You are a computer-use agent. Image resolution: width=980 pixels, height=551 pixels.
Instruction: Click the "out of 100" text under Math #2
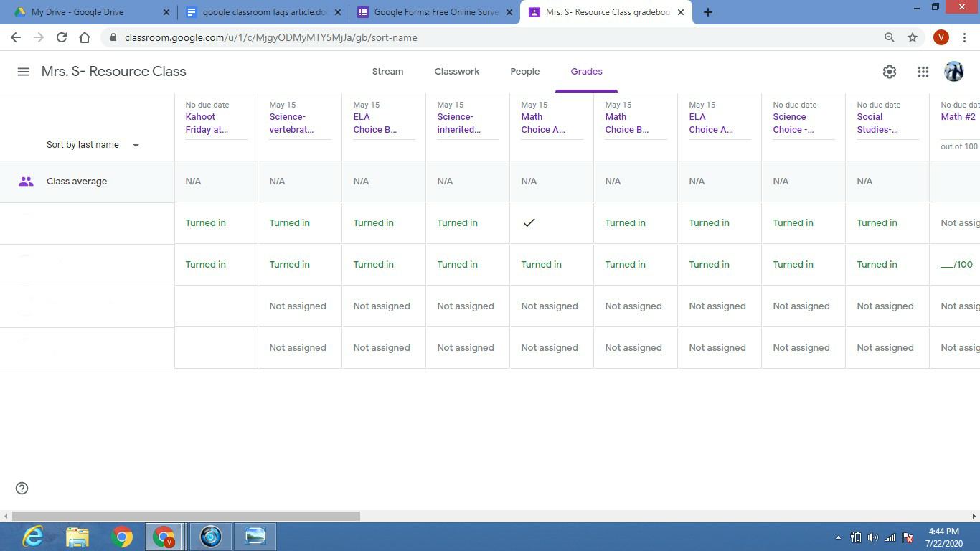tap(959, 146)
